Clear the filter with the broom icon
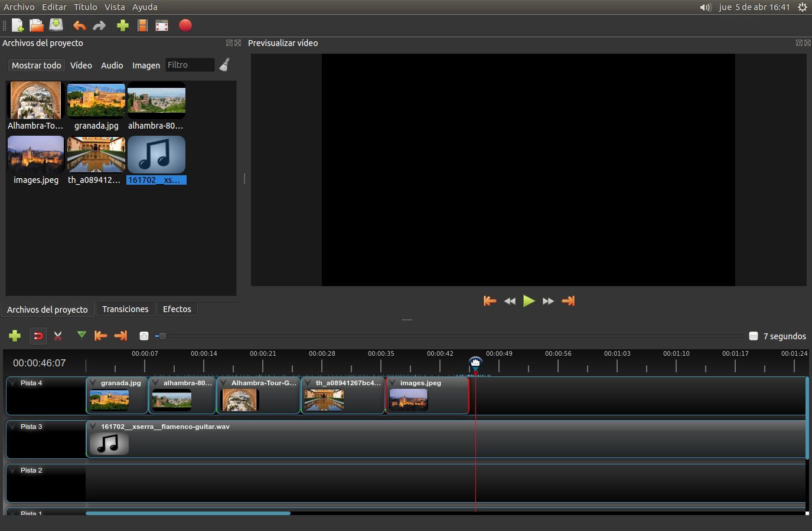This screenshot has height=531, width=812. click(x=224, y=65)
